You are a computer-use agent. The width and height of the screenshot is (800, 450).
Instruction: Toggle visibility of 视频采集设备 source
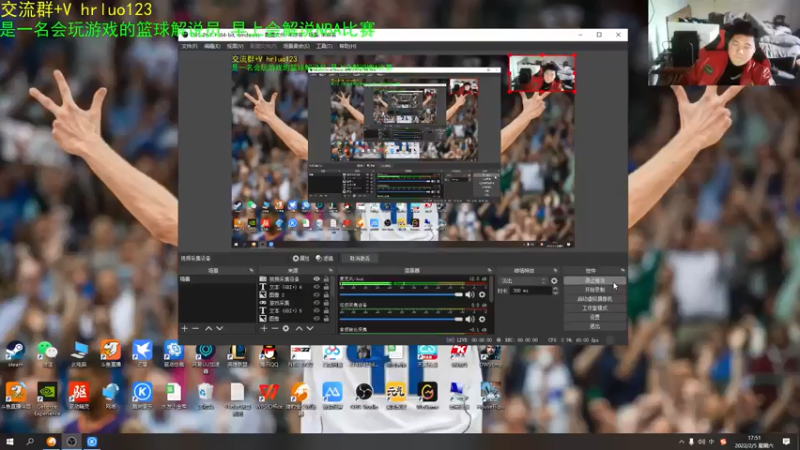coord(316,279)
